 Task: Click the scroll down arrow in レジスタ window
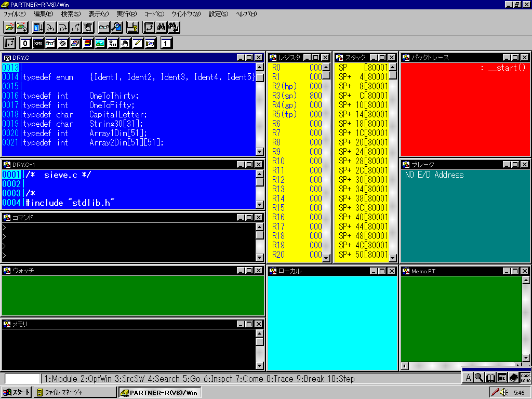(x=326, y=258)
